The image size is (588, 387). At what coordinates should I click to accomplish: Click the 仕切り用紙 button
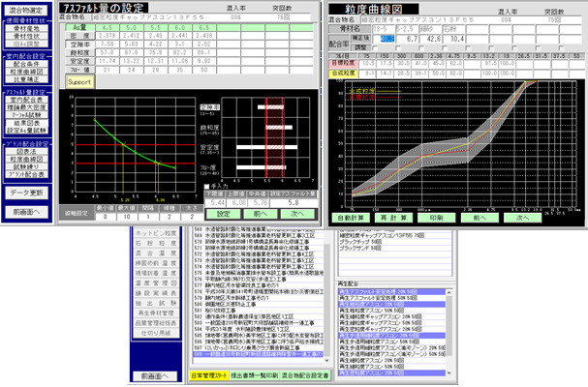click(x=156, y=333)
